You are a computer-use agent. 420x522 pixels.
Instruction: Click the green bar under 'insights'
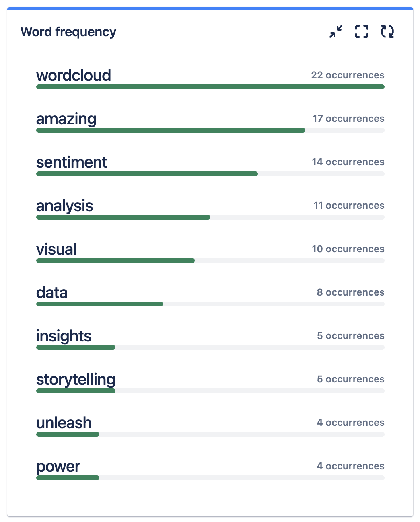pyautogui.click(x=76, y=347)
